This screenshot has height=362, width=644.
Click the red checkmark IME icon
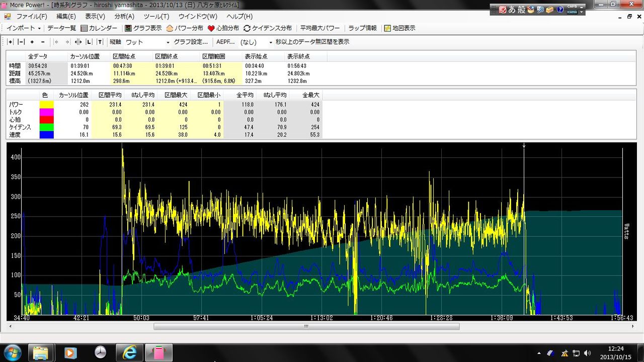502,10
